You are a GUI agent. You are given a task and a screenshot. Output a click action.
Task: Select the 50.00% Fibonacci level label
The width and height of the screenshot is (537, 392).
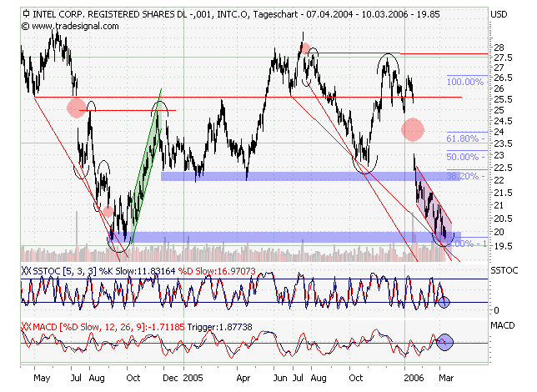[464, 157]
